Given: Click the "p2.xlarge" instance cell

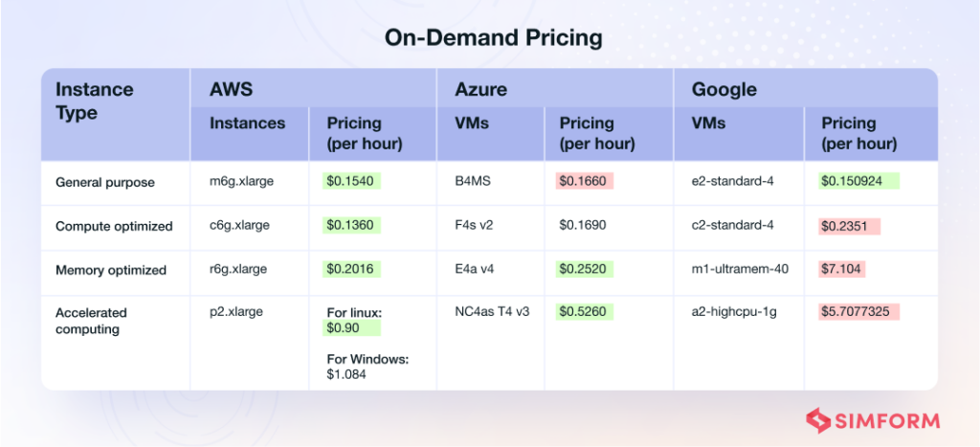Looking at the screenshot, I should coord(236,311).
